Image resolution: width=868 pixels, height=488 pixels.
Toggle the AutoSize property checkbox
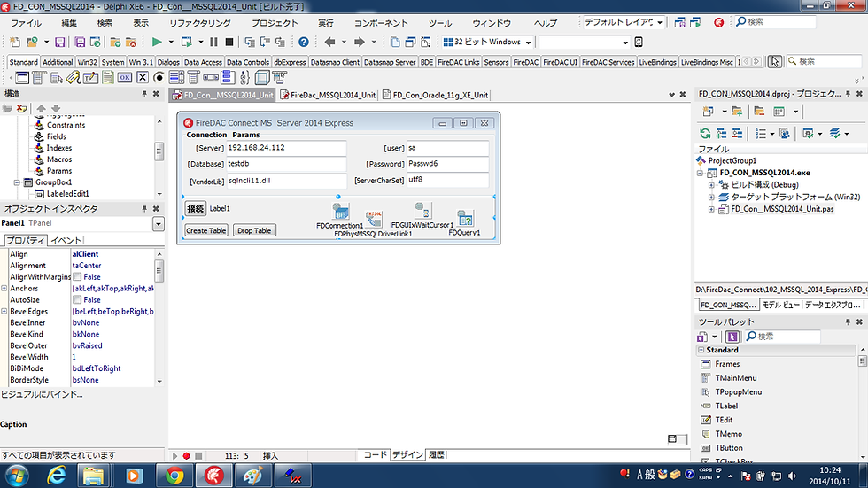[x=77, y=300]
